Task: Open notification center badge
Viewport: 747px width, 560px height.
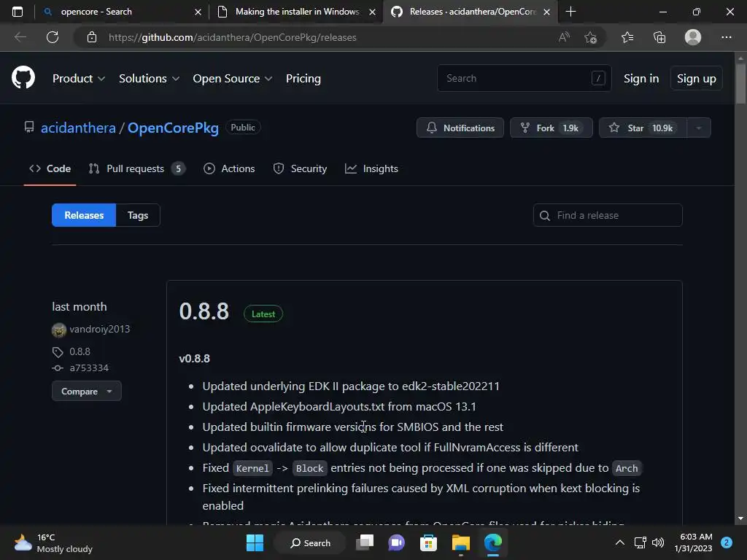Action: coord(727,542)
